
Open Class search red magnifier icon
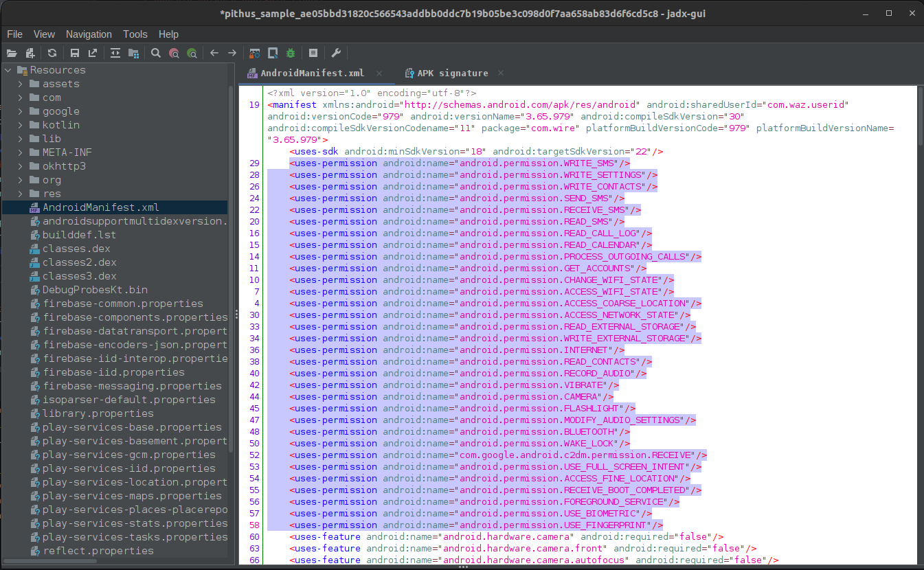(x=174, y=53)
